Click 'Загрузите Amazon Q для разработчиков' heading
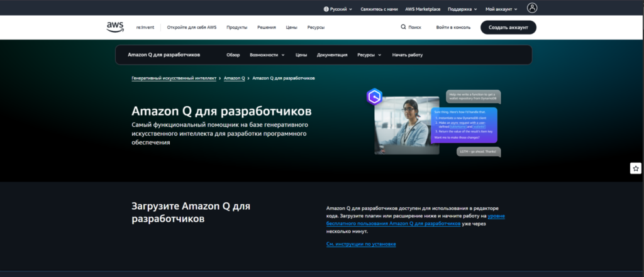 pyautogui.click(x=191, y=212)
